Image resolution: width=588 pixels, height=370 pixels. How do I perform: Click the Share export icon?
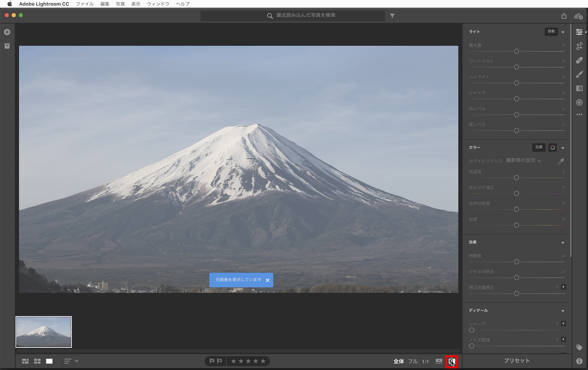coord(564,16)
